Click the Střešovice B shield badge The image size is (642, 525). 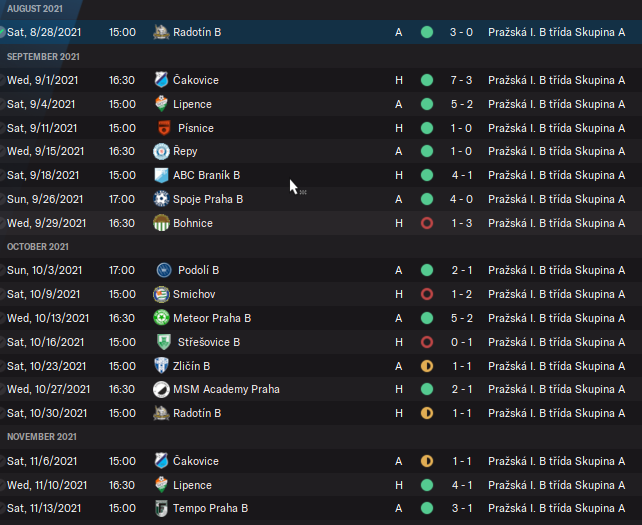click(x=162, y=342)
